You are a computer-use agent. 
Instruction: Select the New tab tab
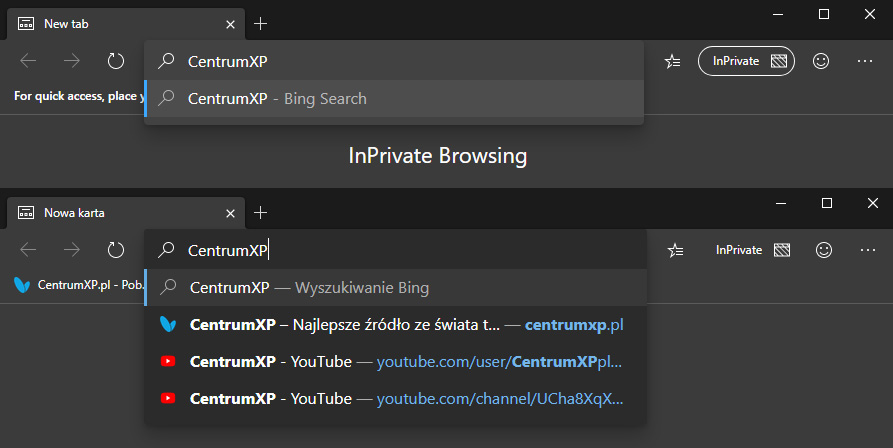point(126,24)
